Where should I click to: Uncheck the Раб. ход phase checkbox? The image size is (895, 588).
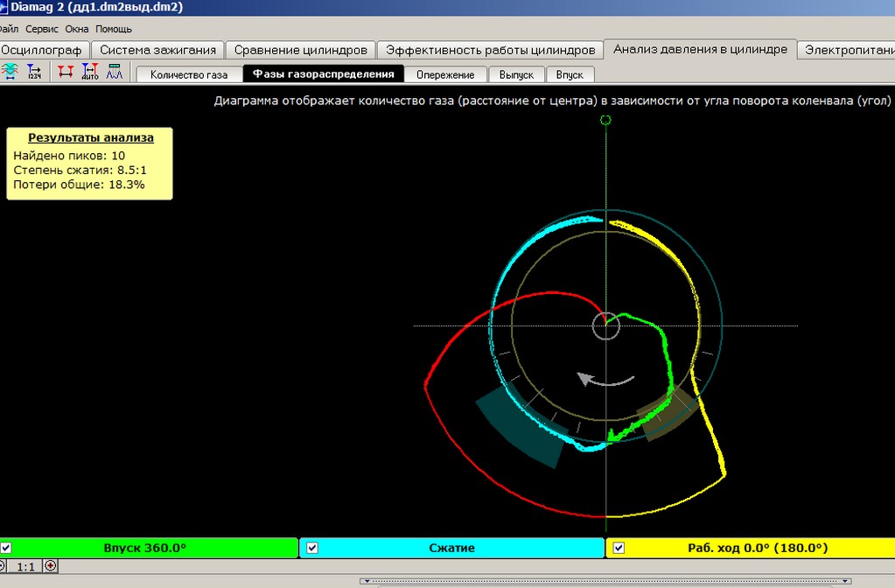[x=619, y=548]
